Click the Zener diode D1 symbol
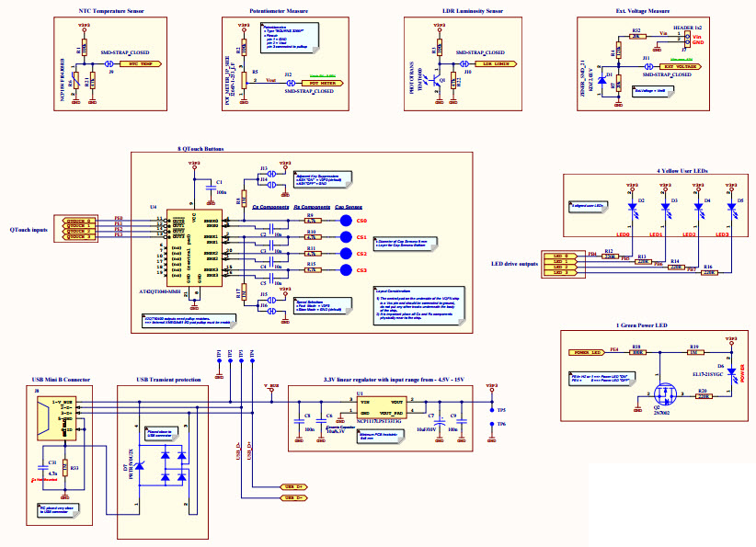Image resolution: width=756 pixels, height=547 pixels. pyautogui.click(x=601, y=80)
